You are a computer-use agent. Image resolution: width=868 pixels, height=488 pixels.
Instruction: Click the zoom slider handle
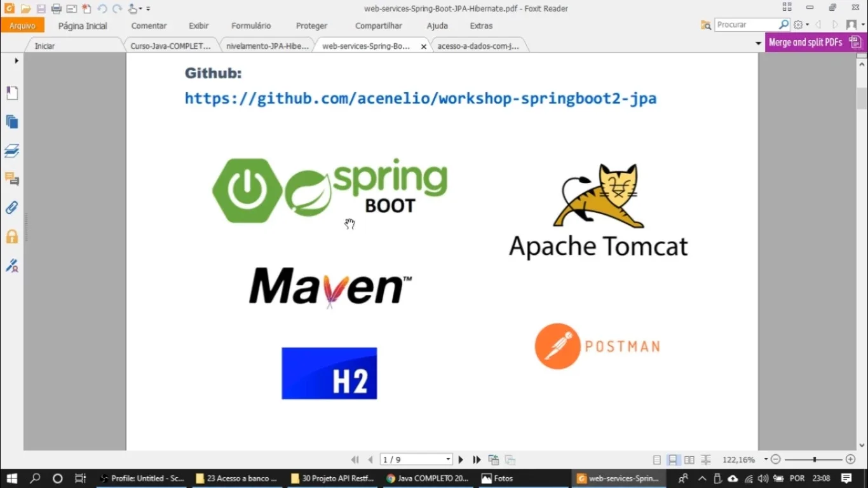[x=815, y=459]
